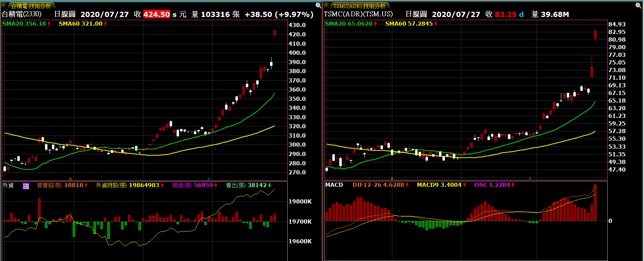Click the TSMC(ADR)(TSM.US) stock name

pos(358,14)
